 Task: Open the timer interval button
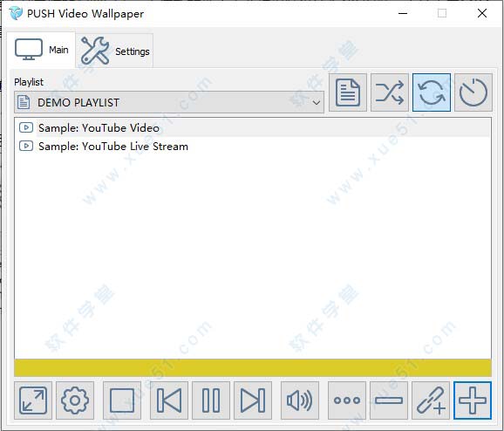click(473, 92)
